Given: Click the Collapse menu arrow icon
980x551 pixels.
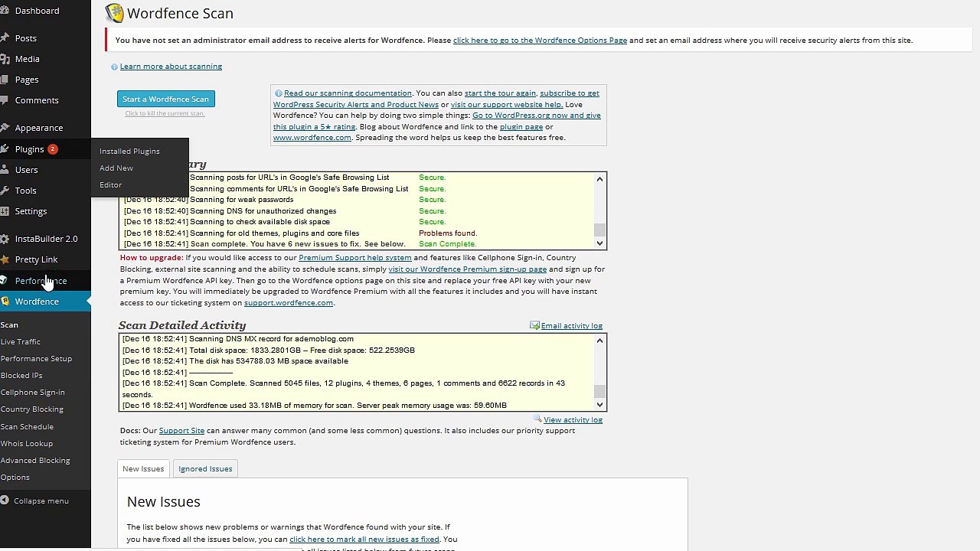Looking at the screenshot, I should (5, 500).
